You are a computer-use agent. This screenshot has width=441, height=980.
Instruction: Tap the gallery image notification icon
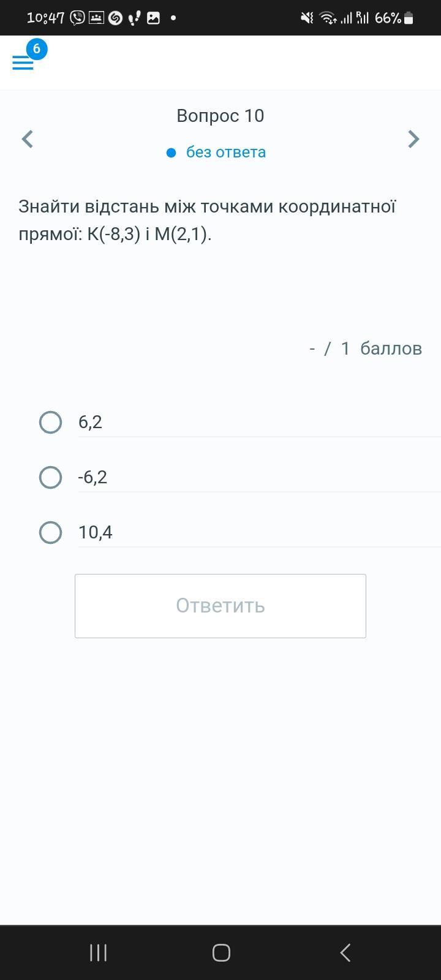pos(153,18)
